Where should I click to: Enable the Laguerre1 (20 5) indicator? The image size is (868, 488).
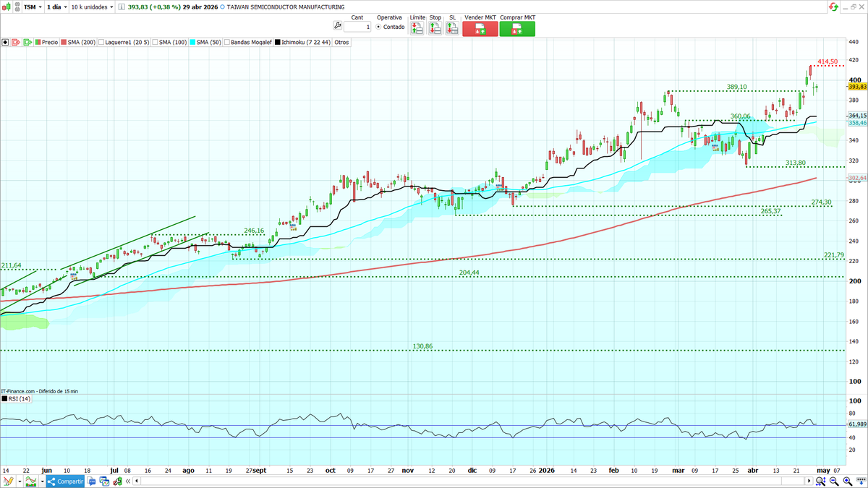[124, 42]
